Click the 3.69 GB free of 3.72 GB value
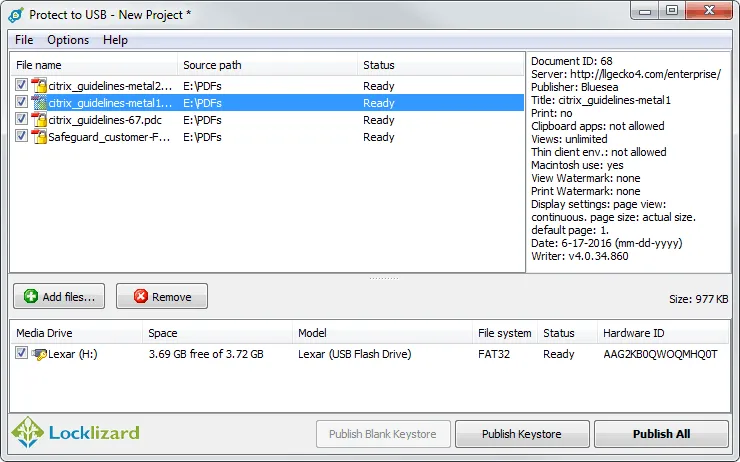 (x=206, y=354)
